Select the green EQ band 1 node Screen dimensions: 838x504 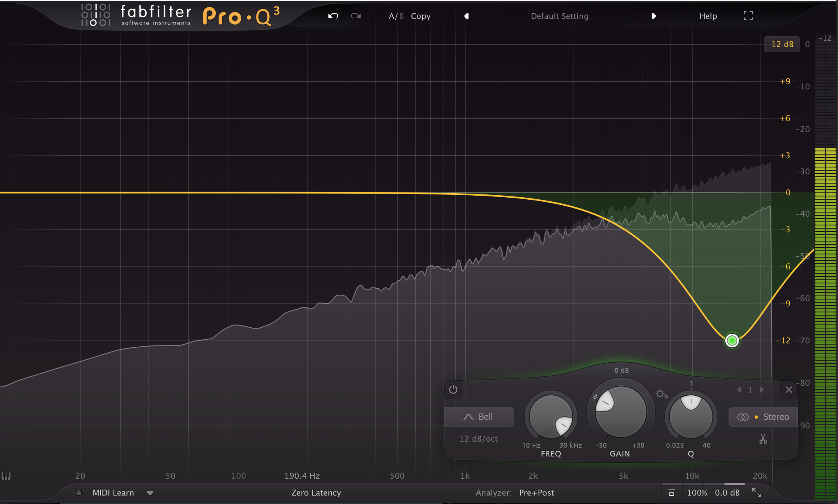click(732, 341)
